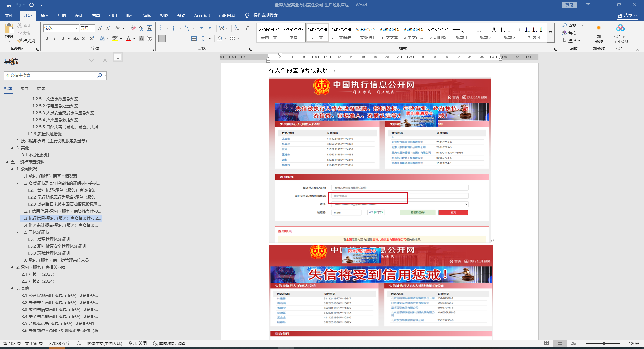
Task: Increase paragraph indent
Action: click(x=211, y=28)
